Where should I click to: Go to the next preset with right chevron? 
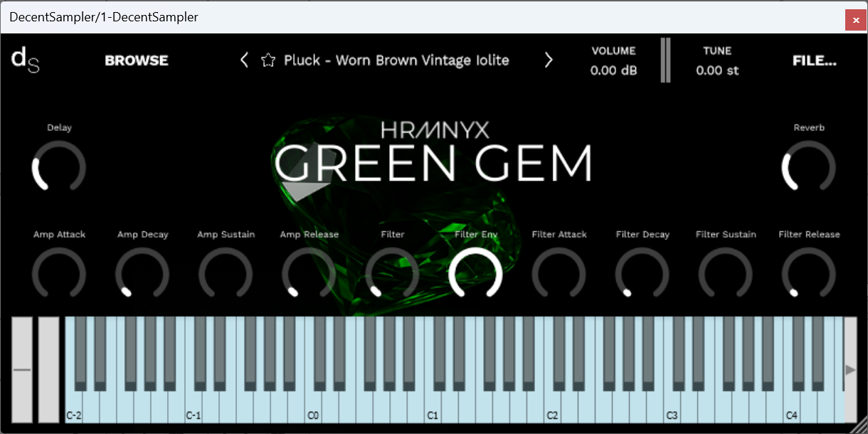(548, 60)
